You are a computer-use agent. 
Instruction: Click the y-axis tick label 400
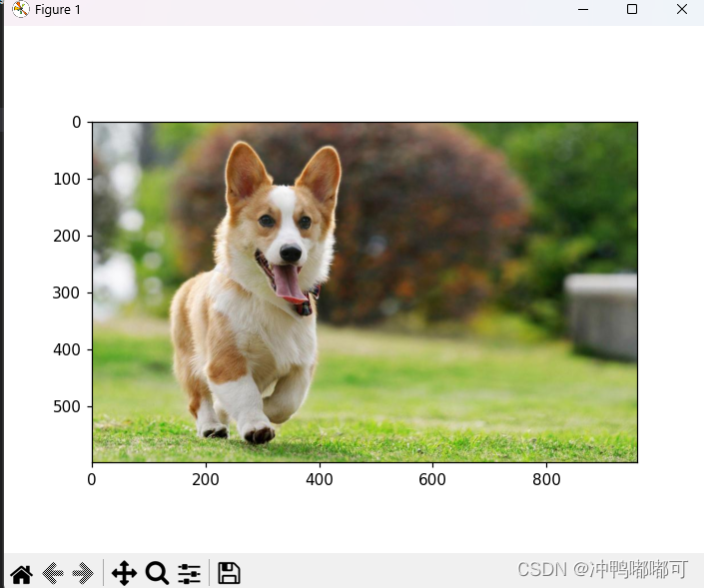[67, 349]
